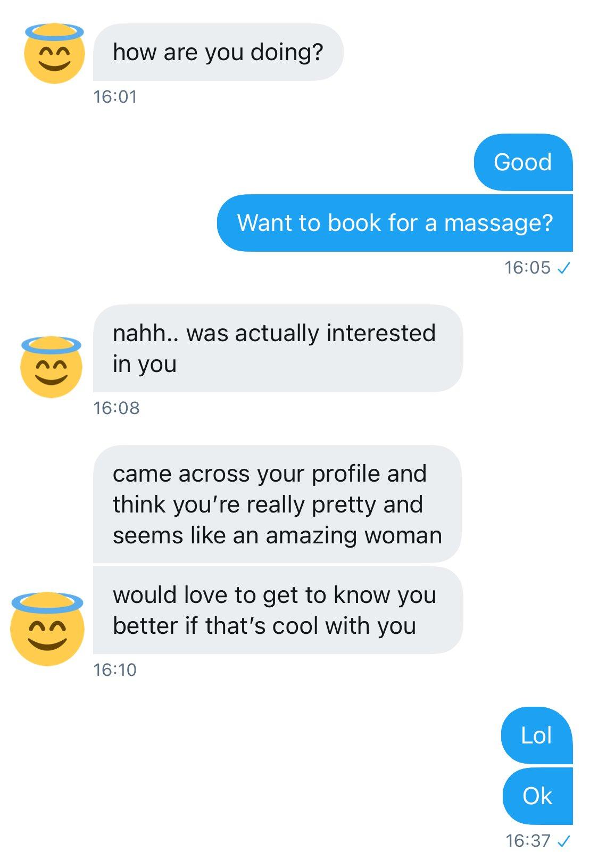598x868 pixels.
Task: Select the "Lol" sent message bubble
Action: (x=536, y=735)
